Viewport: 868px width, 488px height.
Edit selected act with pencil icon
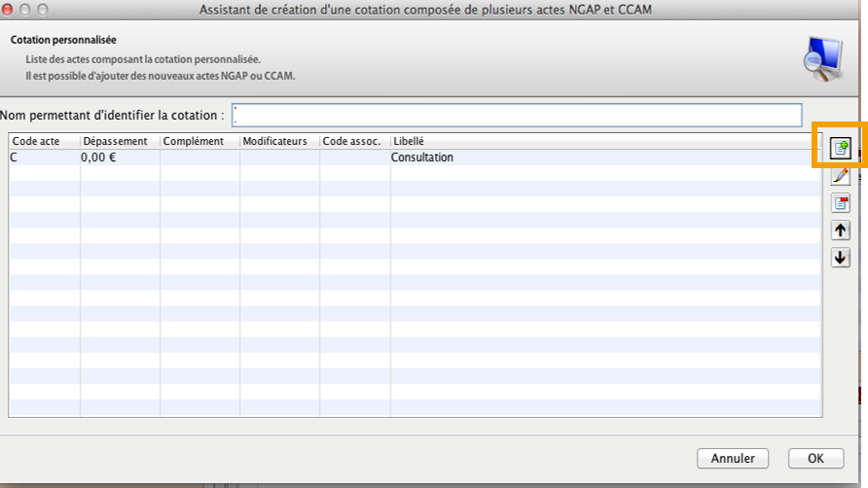[840, 176]
